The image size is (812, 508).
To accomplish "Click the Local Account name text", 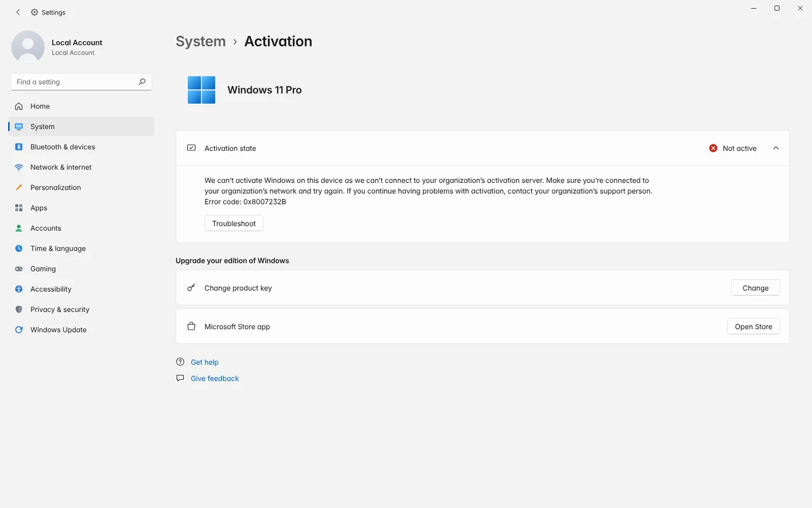I will tap(77, 42).
